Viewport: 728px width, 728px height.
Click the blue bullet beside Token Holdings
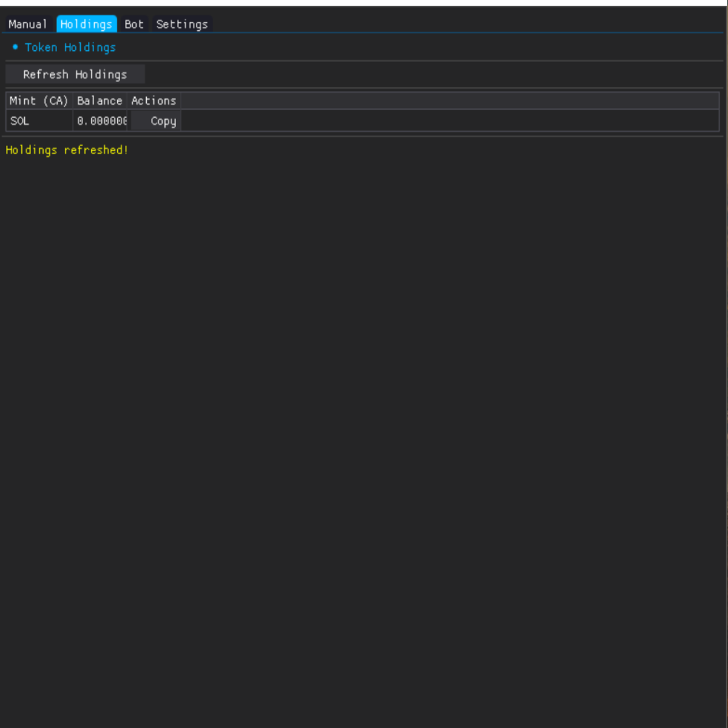[15, 47]
